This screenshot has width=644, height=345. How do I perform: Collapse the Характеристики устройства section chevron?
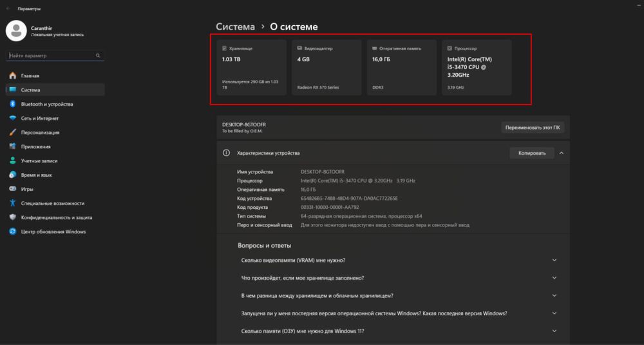pyautogui.click(x=562, y=153)
